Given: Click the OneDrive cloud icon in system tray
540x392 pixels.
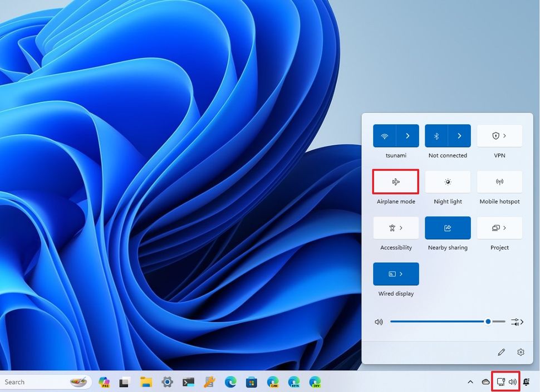Looking at the screenshot, I should pos(485,382).
